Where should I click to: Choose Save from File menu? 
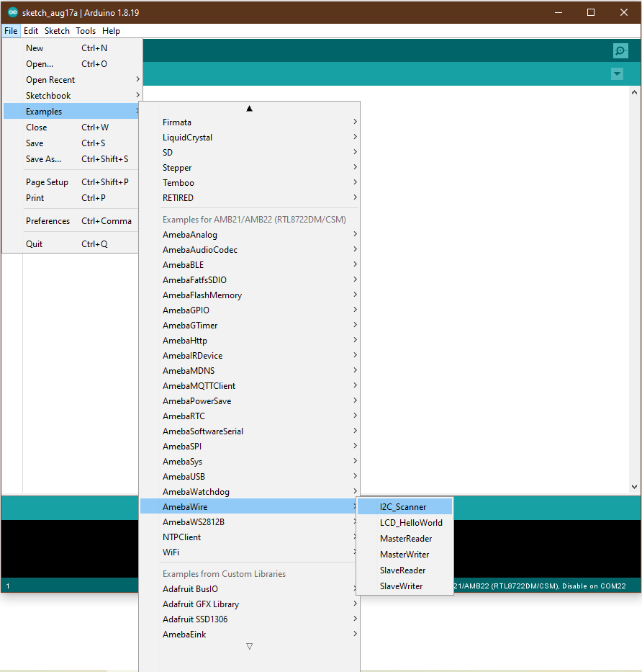[71, 143]
